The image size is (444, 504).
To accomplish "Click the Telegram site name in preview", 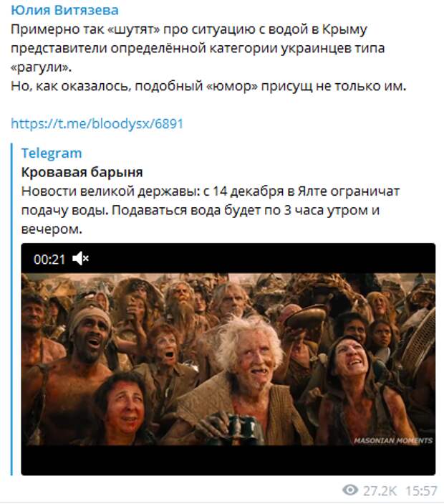I will coord(52,153).
